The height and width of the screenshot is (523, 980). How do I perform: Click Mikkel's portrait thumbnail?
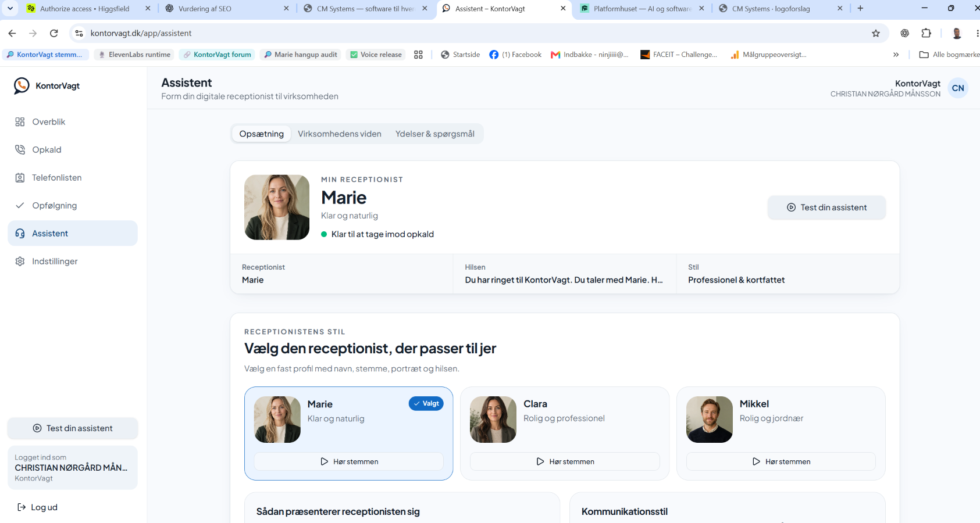[x=710, y=420]
